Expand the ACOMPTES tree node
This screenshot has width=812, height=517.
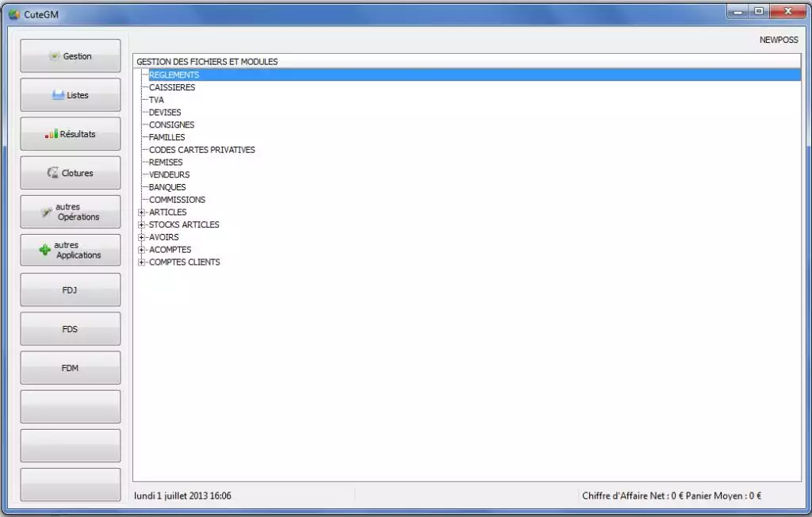(142, 250)
